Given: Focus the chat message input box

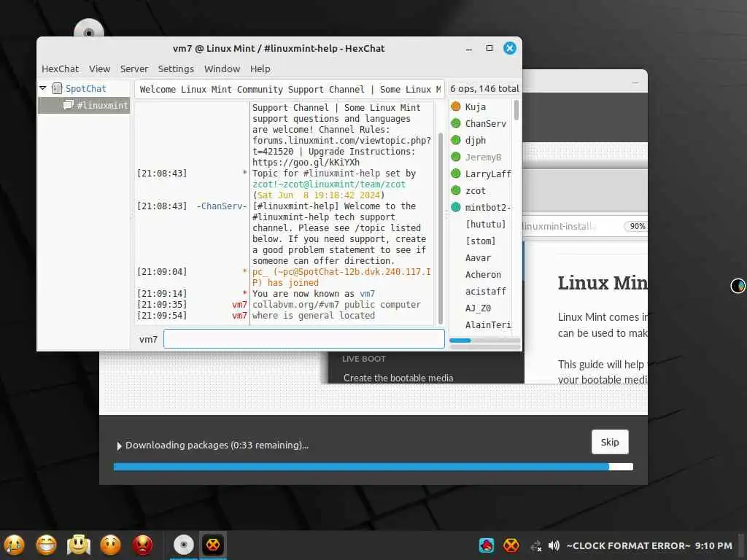Looking at the screenshot, I should tap(304, 339).
